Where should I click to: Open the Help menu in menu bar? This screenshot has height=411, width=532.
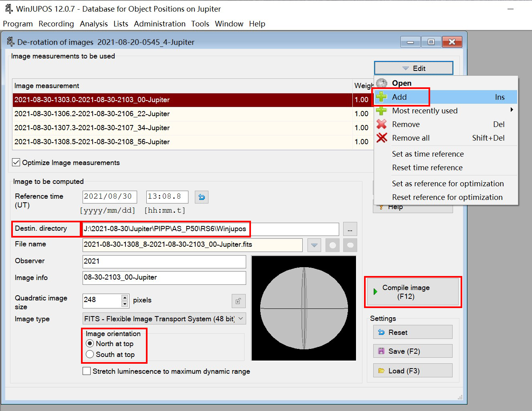(x=257, y=24)
